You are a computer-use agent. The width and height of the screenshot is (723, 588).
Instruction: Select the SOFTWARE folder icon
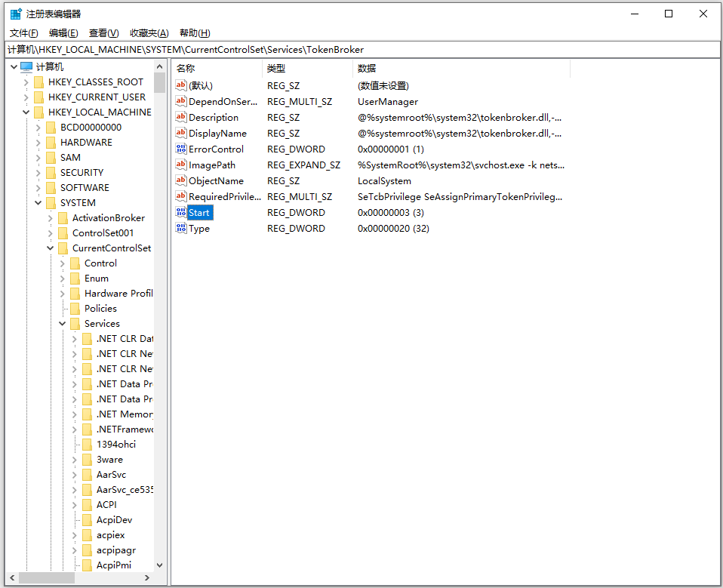point(51,188)
